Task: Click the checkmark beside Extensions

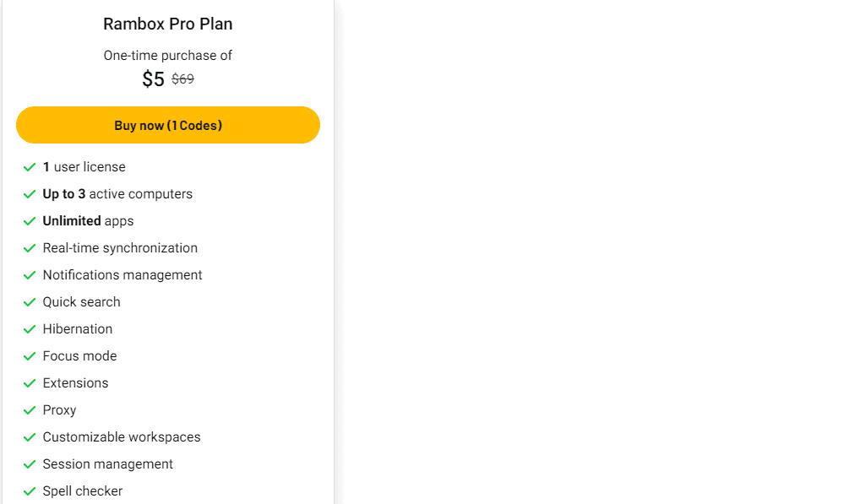Action: pyautogui.click(x=30, y=383)
